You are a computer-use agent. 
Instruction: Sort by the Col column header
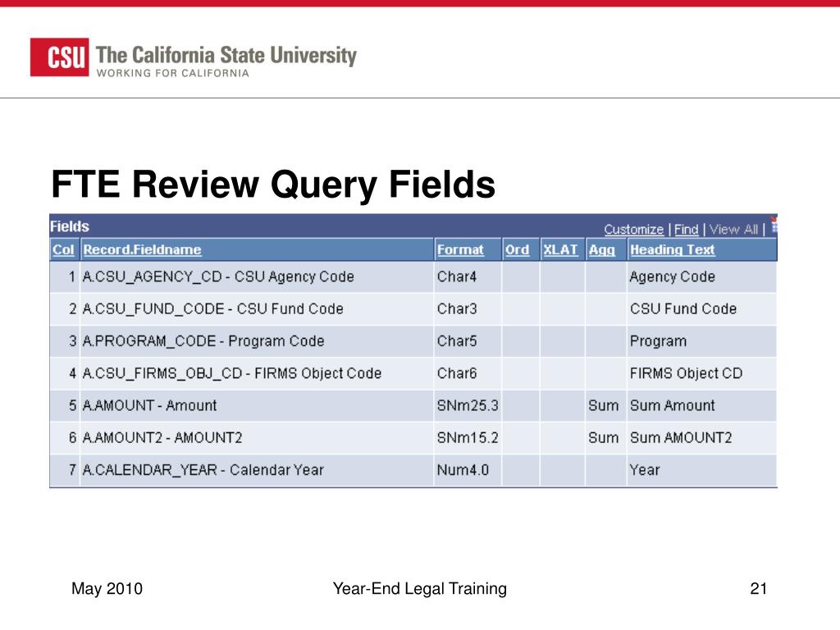tap(63, 249)
